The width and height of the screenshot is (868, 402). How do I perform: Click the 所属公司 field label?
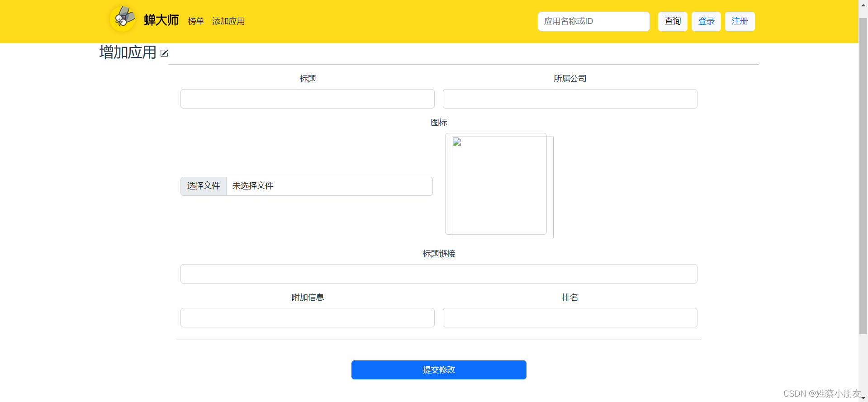coord(570,79)
